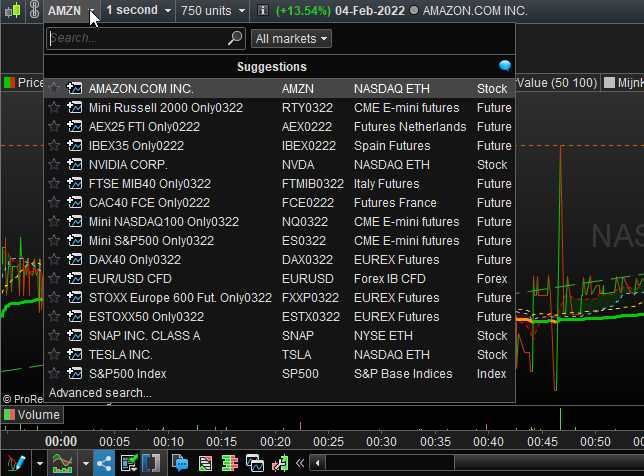Open the AMZN instrument dropdown
The width and height of the screenshot is (644, 476).
[71, 10]
